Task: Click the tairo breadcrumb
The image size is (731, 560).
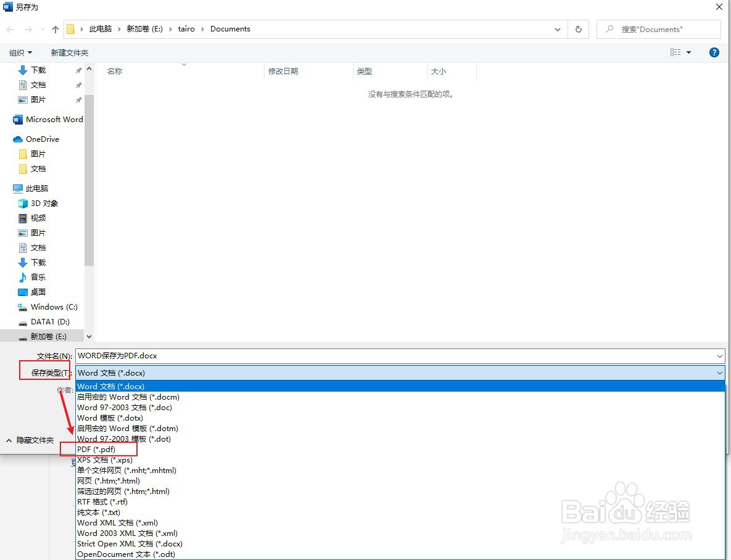Action: [186, 29]
